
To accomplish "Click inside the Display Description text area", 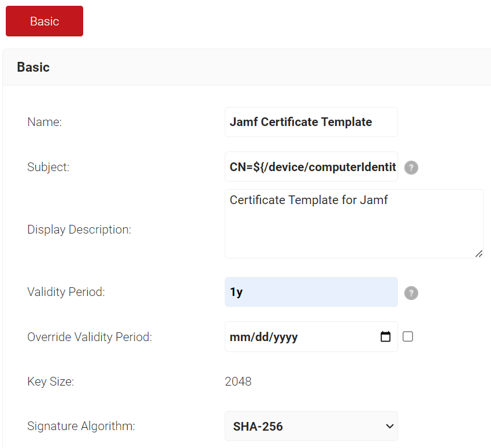I will (354, 224).
